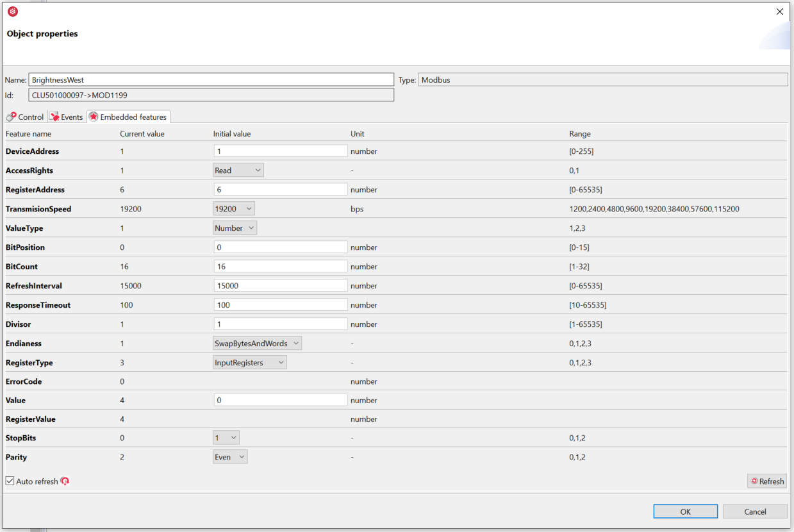
Task: Click the OK button
Action: [686, 511]
